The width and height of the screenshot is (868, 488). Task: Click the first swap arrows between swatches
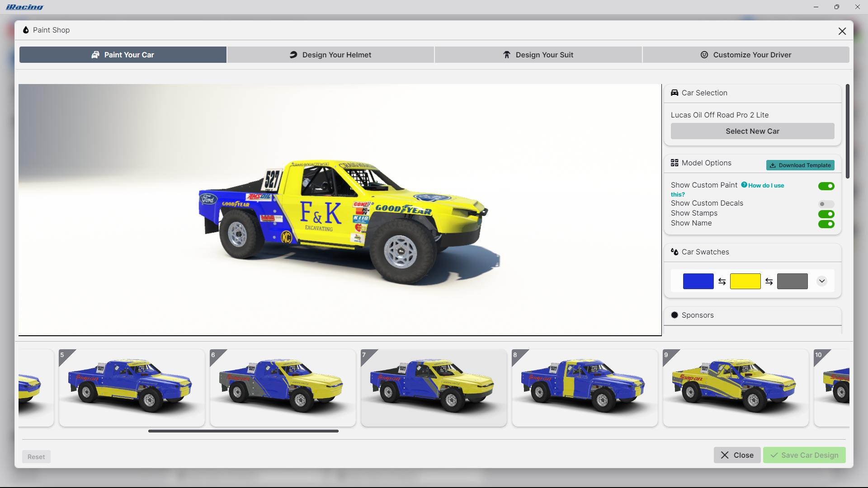(722, 281)
